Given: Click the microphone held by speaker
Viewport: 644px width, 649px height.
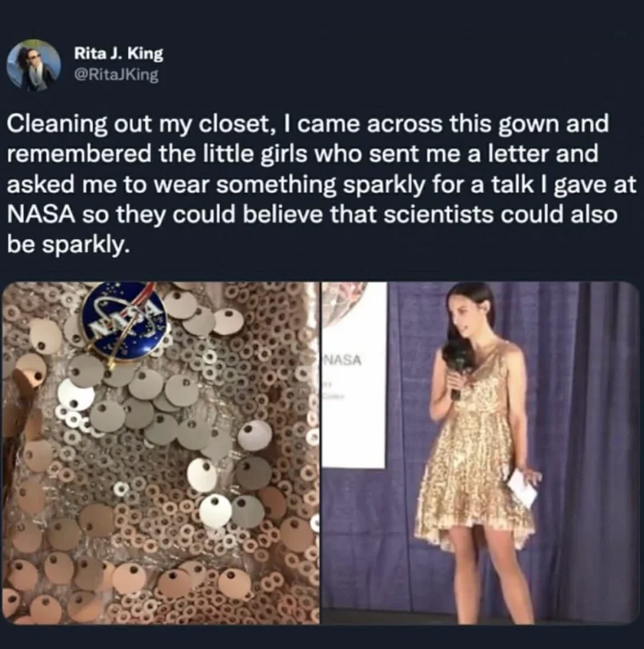Looking at the screenshot, I should click(458, 379).
